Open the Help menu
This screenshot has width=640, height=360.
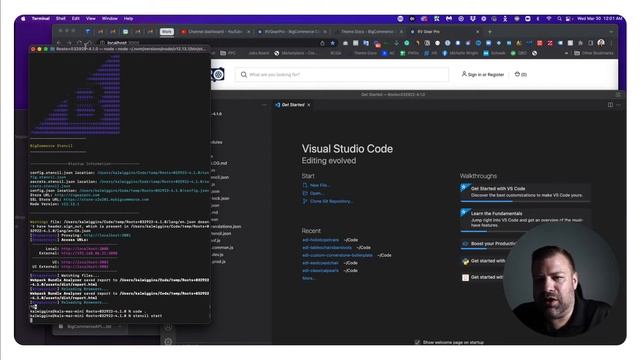tap(129, 19)
